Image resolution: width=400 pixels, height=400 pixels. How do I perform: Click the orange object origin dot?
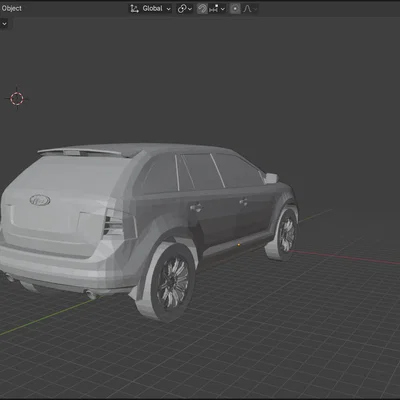(239, 245)
